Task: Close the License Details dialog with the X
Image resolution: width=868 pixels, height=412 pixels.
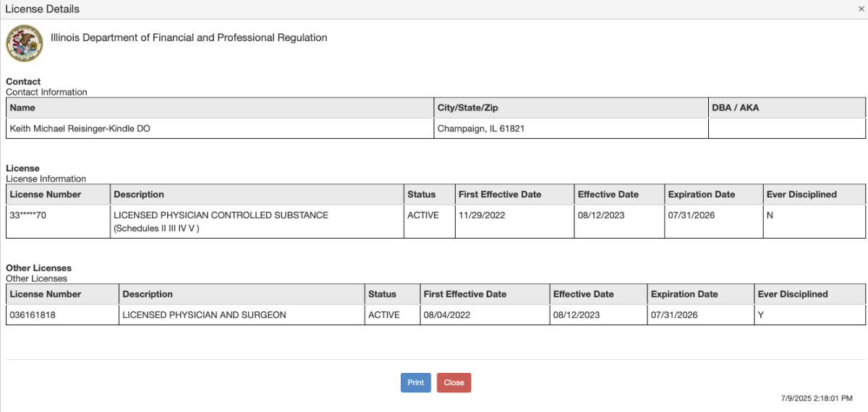Action: tap(861, 9)
